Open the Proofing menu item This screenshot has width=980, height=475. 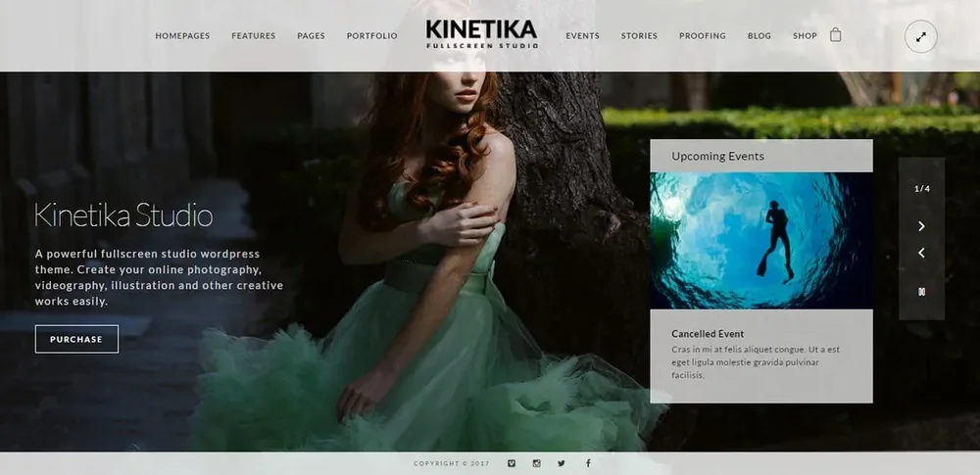703,35
